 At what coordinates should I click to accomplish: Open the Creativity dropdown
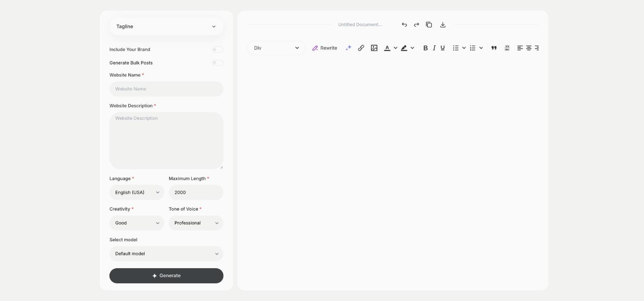137,223
